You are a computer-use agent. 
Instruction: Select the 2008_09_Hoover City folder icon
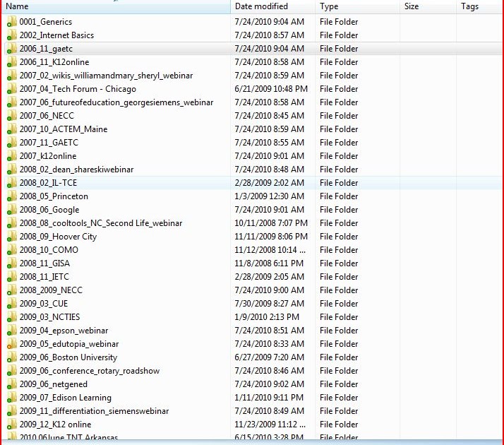[12, 237]
